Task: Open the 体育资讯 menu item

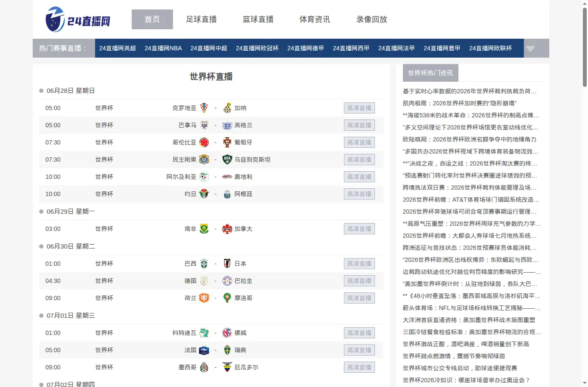Action: pos(315,19)
